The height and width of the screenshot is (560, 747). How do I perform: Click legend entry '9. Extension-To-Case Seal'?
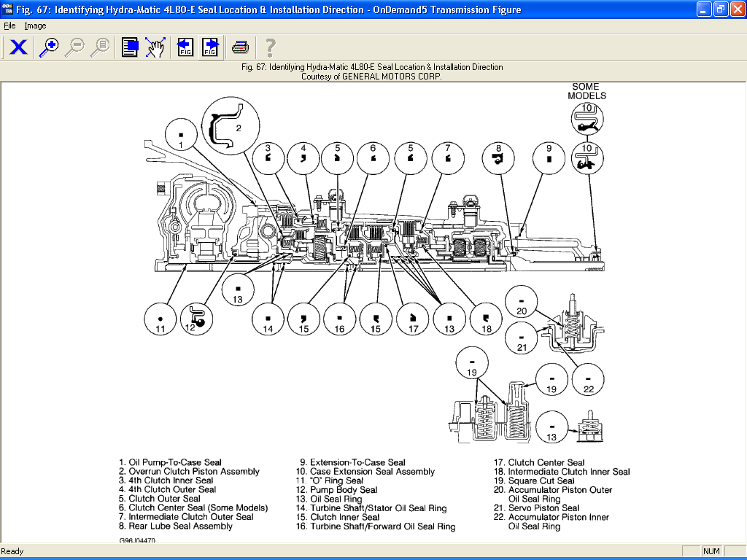352,462
